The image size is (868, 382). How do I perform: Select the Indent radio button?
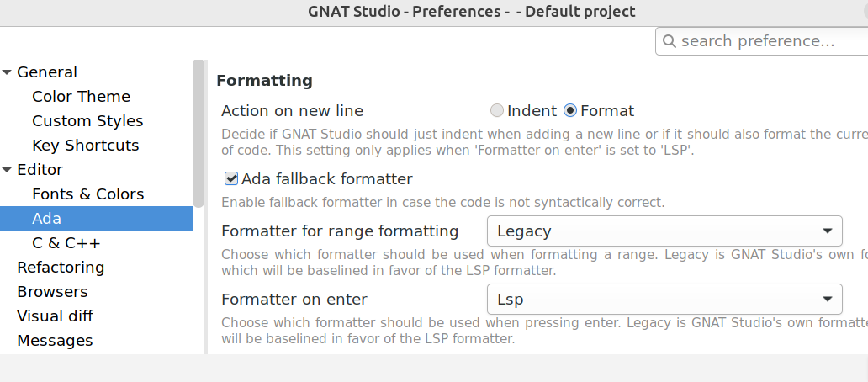pos(497,111)
